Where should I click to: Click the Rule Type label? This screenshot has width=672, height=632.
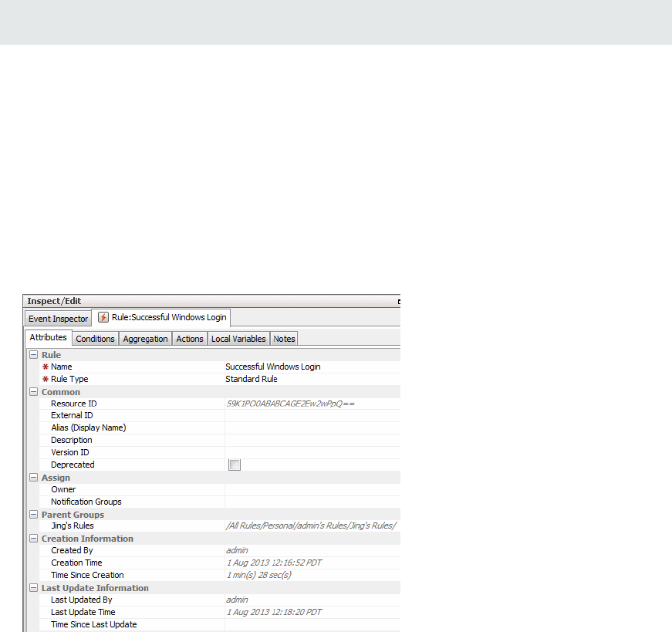pos(69,379)
